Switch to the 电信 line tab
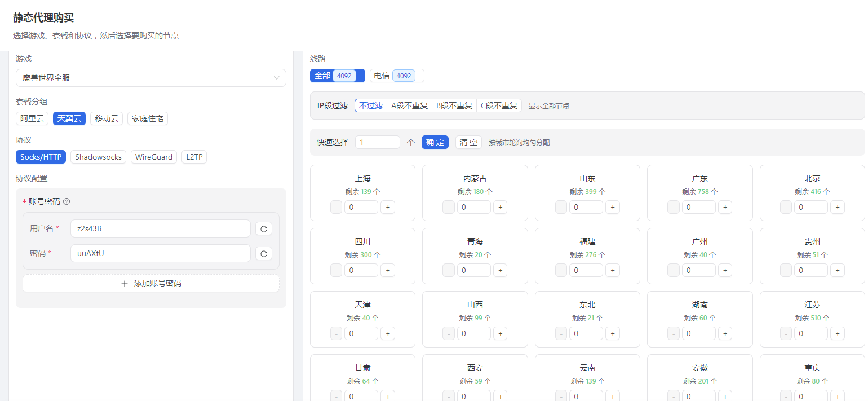 [x=396, y=75]
